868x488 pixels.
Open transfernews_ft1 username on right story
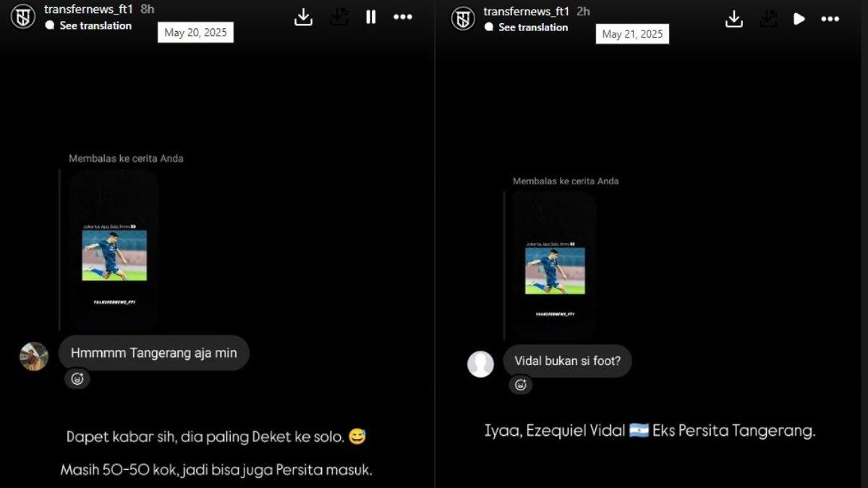coord(527,12)
